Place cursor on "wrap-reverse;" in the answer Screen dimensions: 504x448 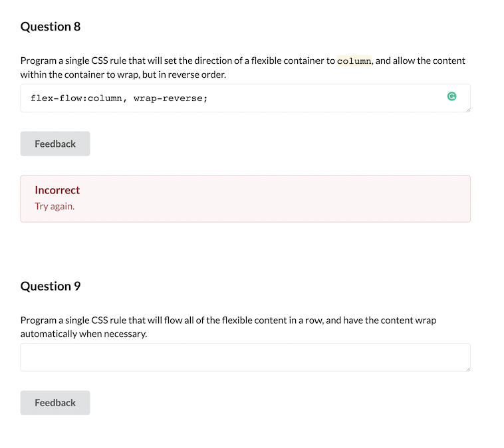[x=170, y=98]
